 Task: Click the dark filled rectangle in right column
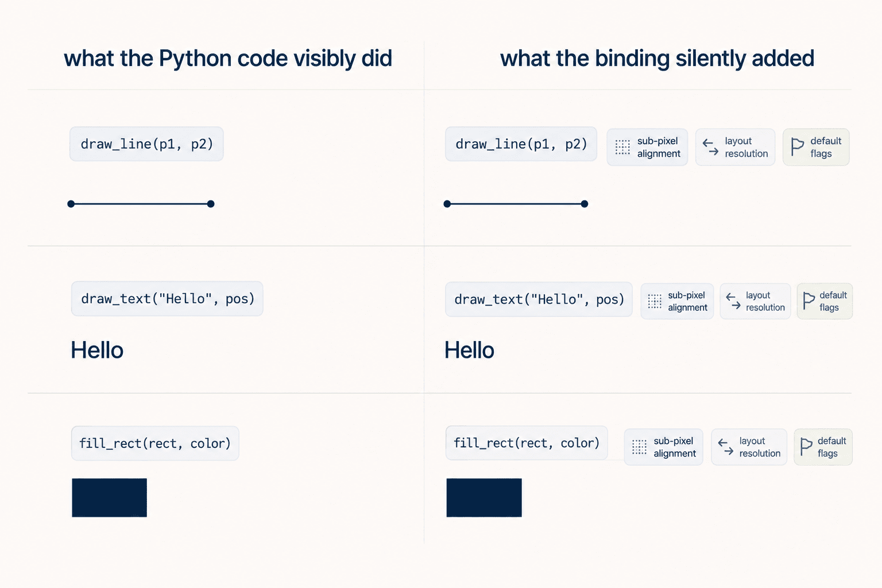tap(484, 498)
